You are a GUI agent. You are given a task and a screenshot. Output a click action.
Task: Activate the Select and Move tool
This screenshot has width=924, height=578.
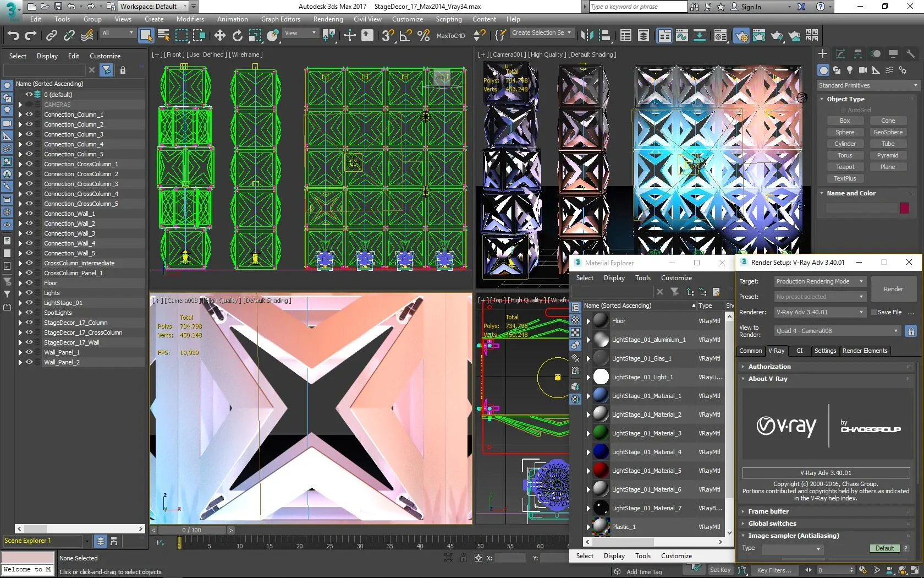[220, 36]
